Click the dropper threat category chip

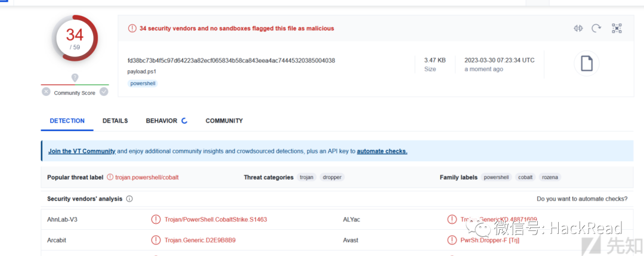click(332, 177)
